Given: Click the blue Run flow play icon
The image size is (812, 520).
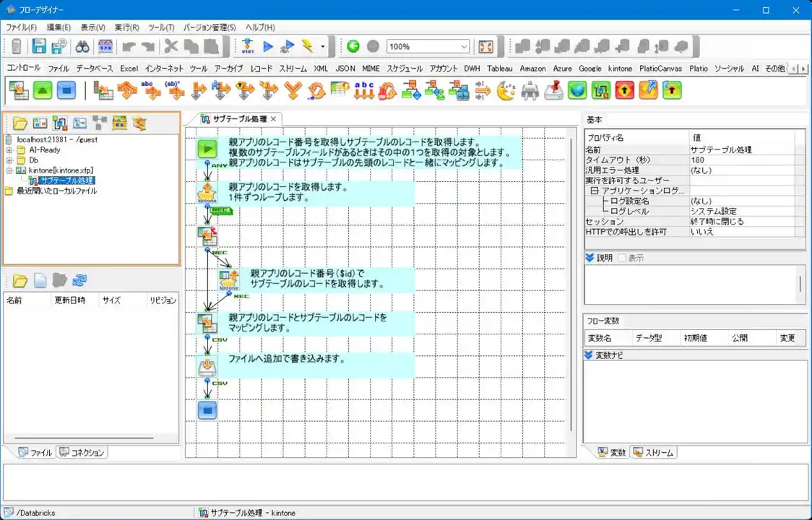Looking at the screenshot, I should click(x=268, y=47).
